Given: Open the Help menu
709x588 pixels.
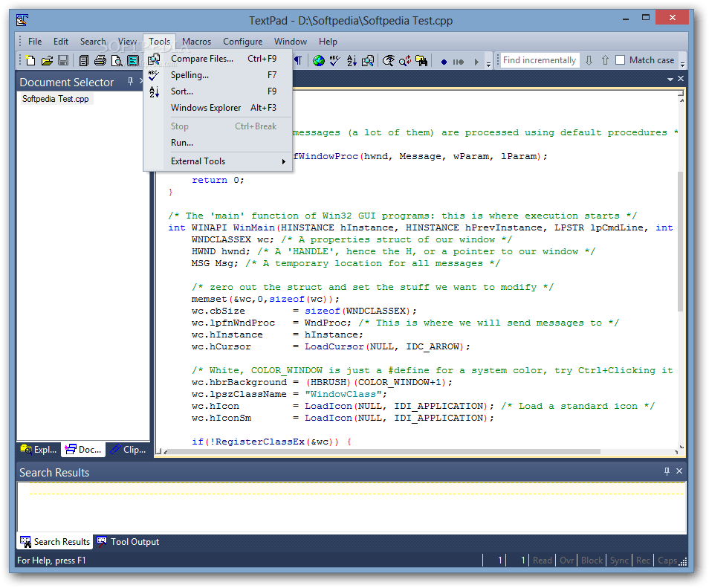Looking at the screenshot, I should (x=328, y=42).
